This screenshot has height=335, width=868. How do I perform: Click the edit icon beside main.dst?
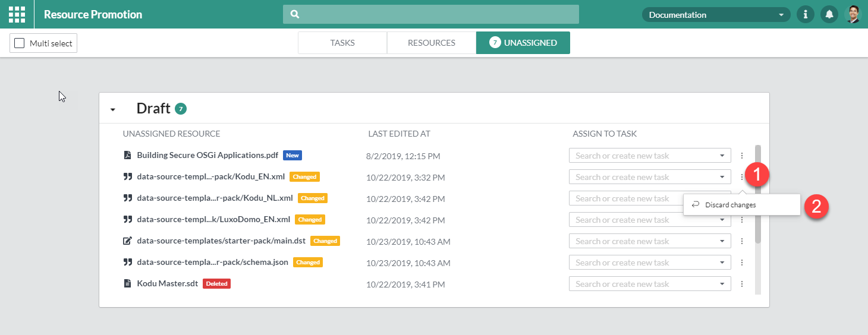pyautogui.click(x=127, y=241)
